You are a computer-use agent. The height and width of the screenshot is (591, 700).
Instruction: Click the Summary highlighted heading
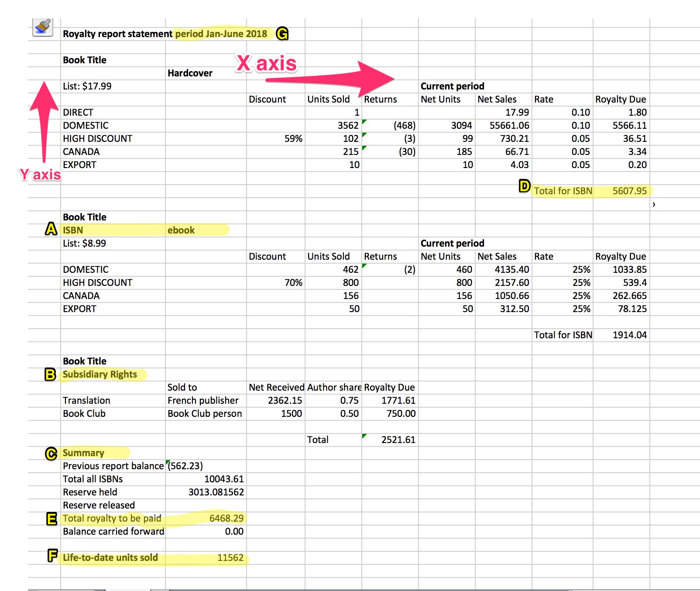(83, 453)
